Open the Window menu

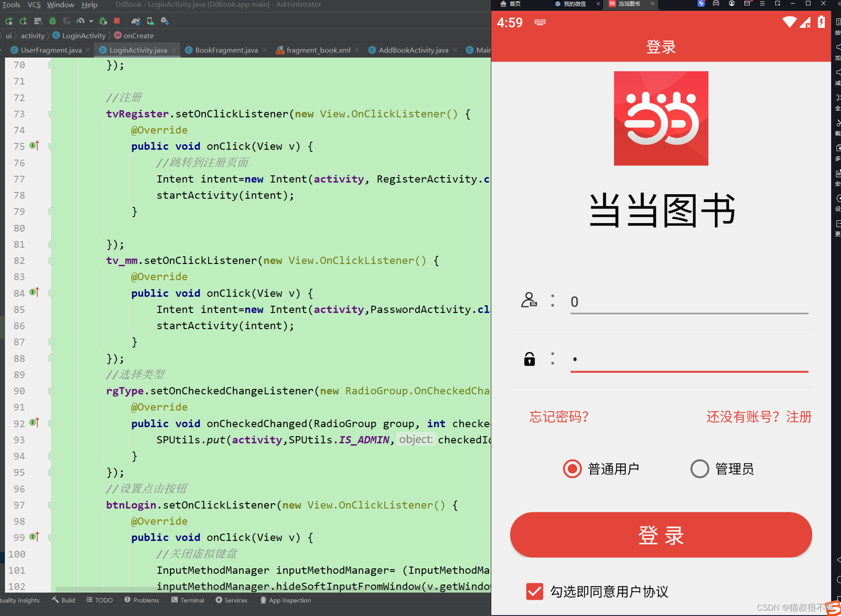61,4
